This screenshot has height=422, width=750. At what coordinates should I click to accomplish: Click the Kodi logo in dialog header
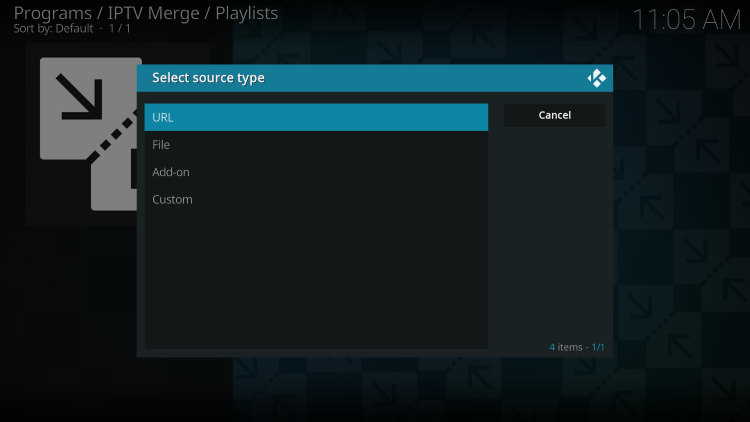point(596,78)
